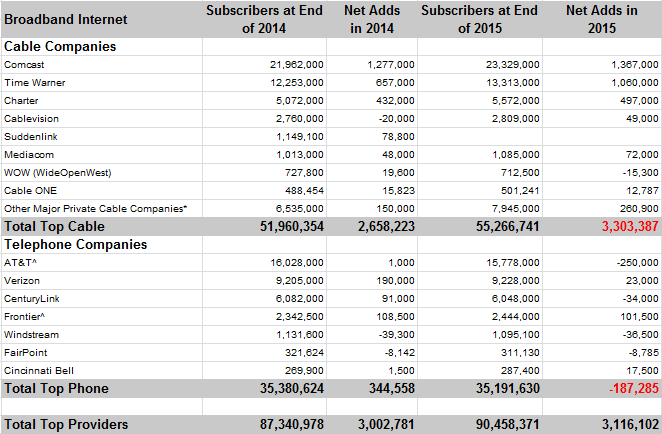The height and width of the screenshot is (434, 662).
Task: Click Frontier's 2,444,000 subscribers cell
Action: (515, 317)
